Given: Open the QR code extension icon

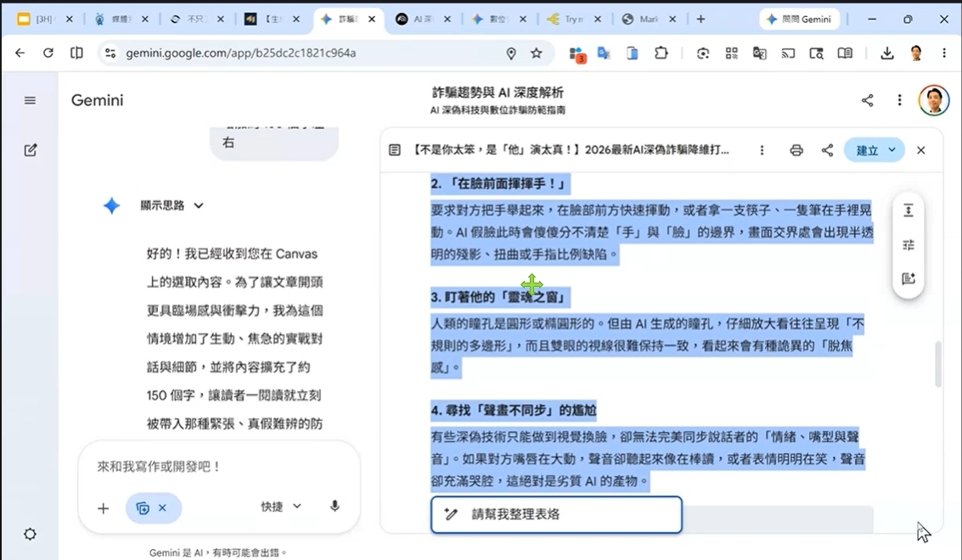Looking at the screenshot, I should click(731, 53).
